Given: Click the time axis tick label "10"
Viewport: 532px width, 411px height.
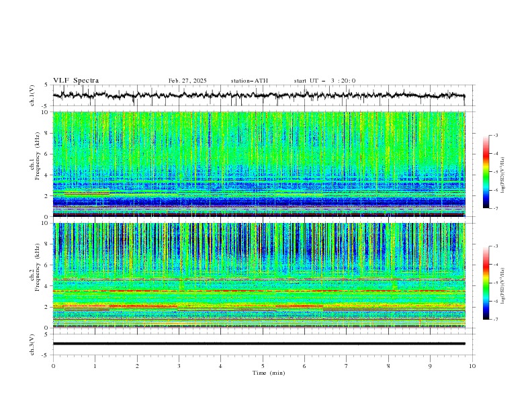Looking at the screenshot, I should click(472, 366).
